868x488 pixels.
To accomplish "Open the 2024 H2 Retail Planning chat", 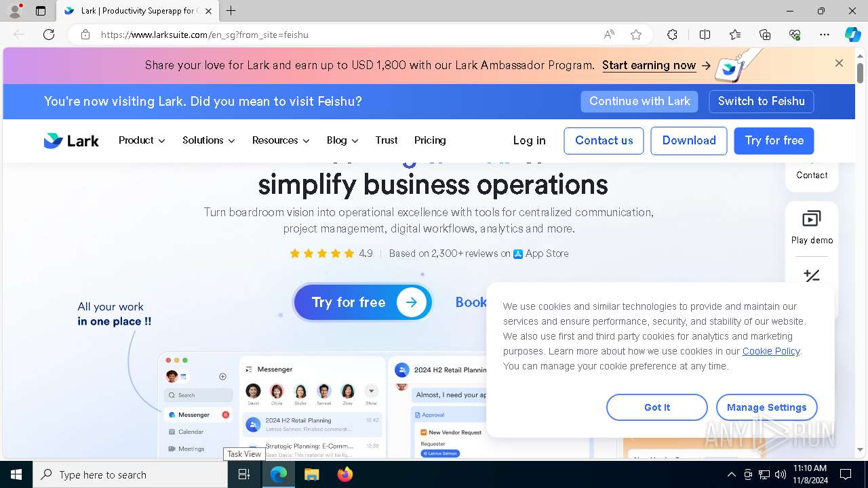I will [313, 424].
